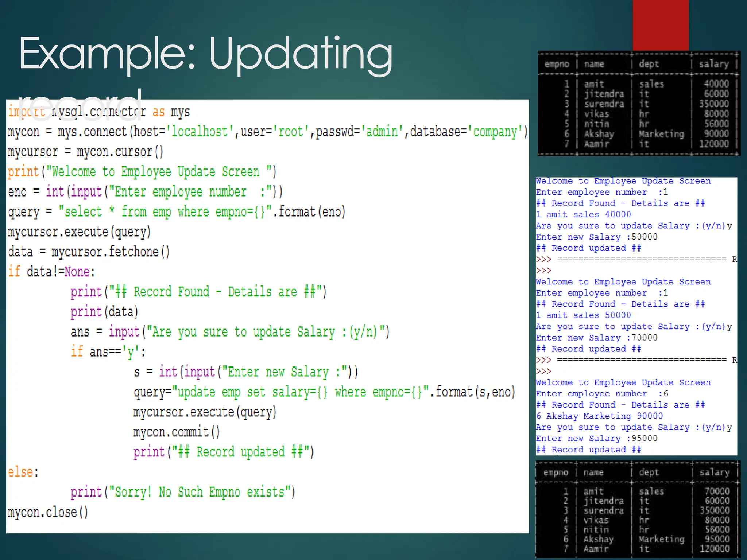747x560 pixels.
Task: Click the 'Example: Updating' slide title
Action: [206, 55]
